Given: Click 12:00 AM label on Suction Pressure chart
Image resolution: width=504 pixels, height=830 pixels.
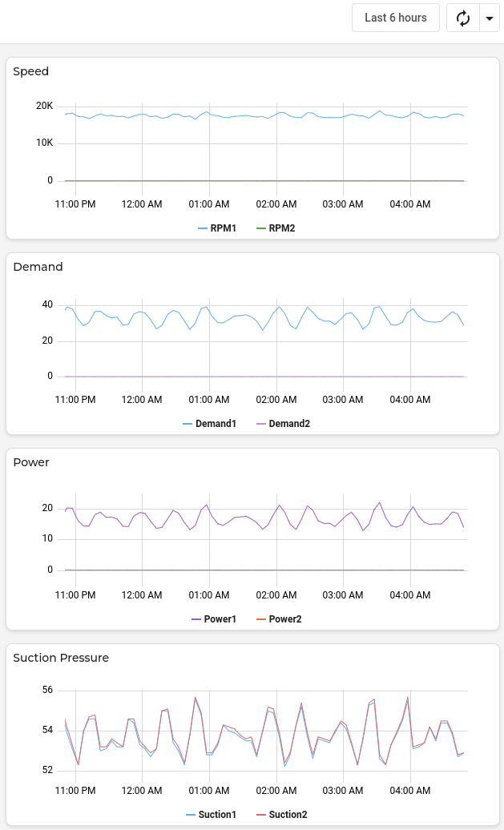Looking at the screenshot, I should 142,790.
